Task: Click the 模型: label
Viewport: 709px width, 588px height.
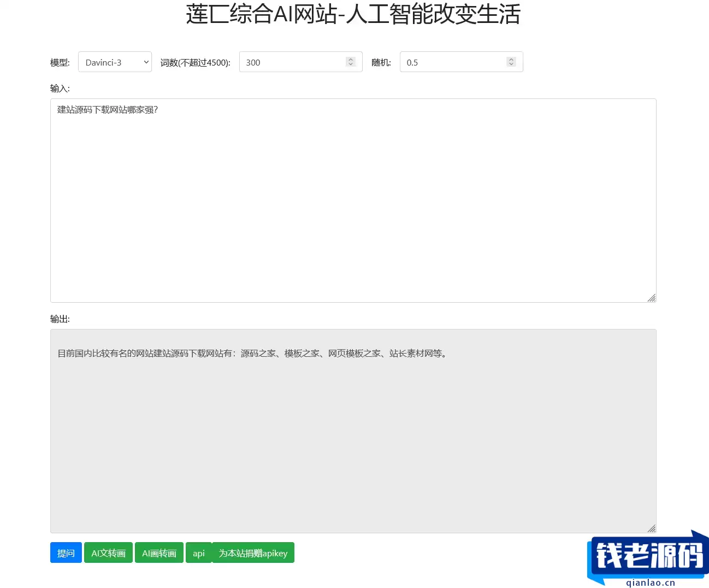Action: (x=60, y=62)
